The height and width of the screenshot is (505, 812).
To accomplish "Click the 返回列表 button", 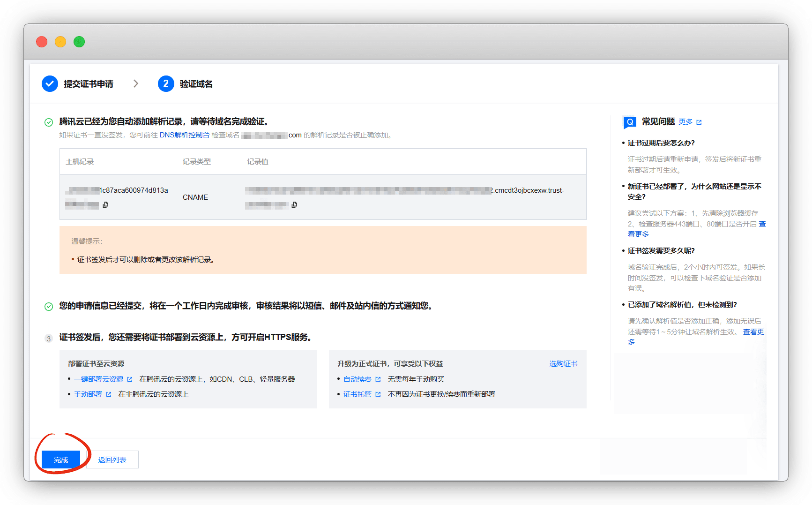I will (112, 460).
